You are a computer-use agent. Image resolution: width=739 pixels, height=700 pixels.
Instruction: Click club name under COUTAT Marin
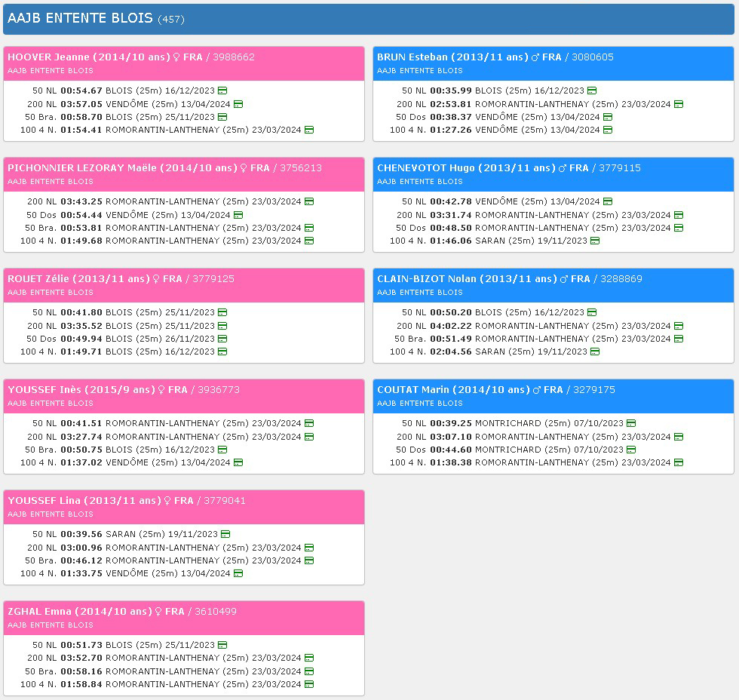coord(420,403)
